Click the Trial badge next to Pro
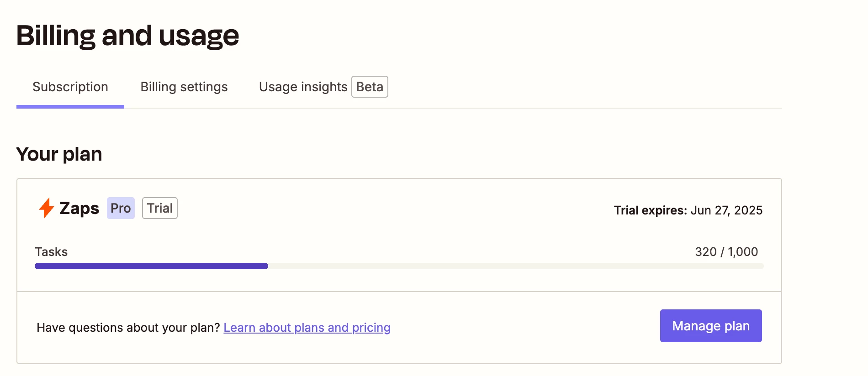The height and width of the screenshot is (376, 868). [160, 208]
